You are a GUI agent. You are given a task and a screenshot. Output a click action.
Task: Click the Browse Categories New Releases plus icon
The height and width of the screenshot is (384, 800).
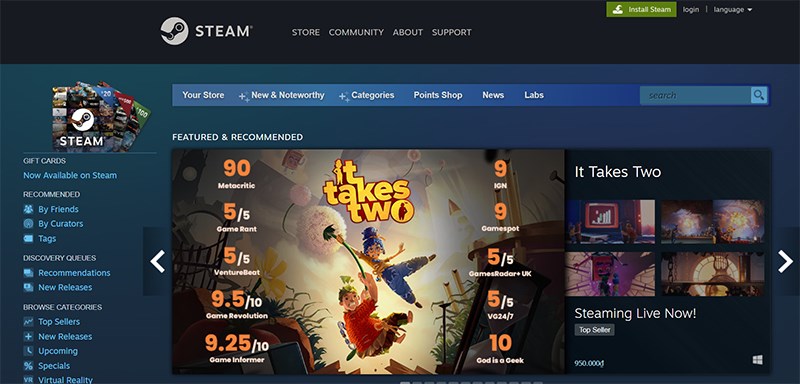tap(29, 337)
